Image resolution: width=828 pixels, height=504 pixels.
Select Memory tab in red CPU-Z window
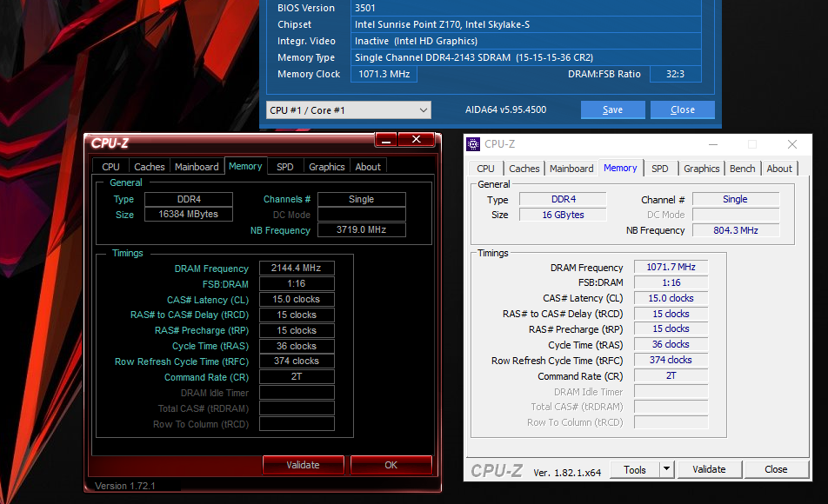(245, 166)
